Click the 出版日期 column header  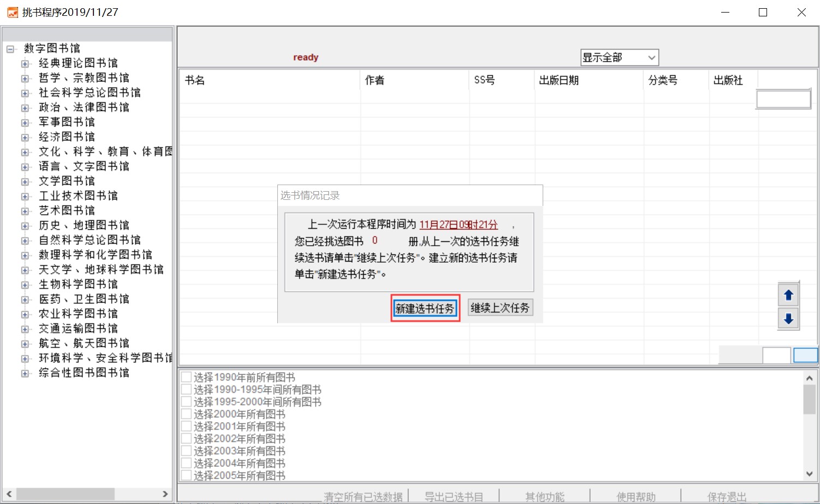[x=558, y=80]
